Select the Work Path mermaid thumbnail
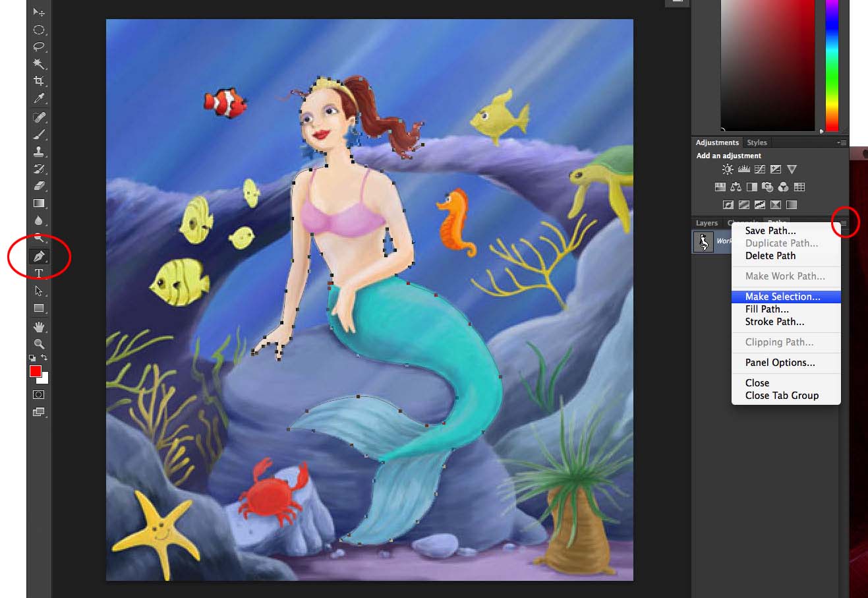Viewport: 868px width, 598px height. pyautogui.click(x=703, y=242)
